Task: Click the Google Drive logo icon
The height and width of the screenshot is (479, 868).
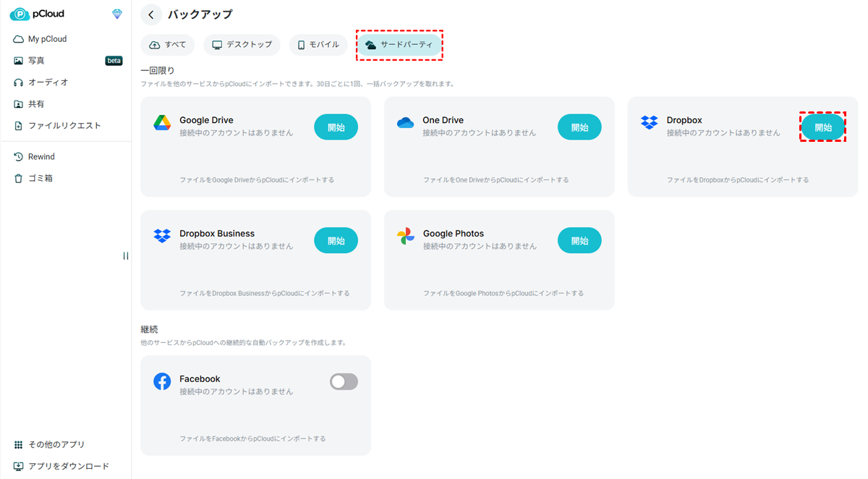Action: pos(162,123)
